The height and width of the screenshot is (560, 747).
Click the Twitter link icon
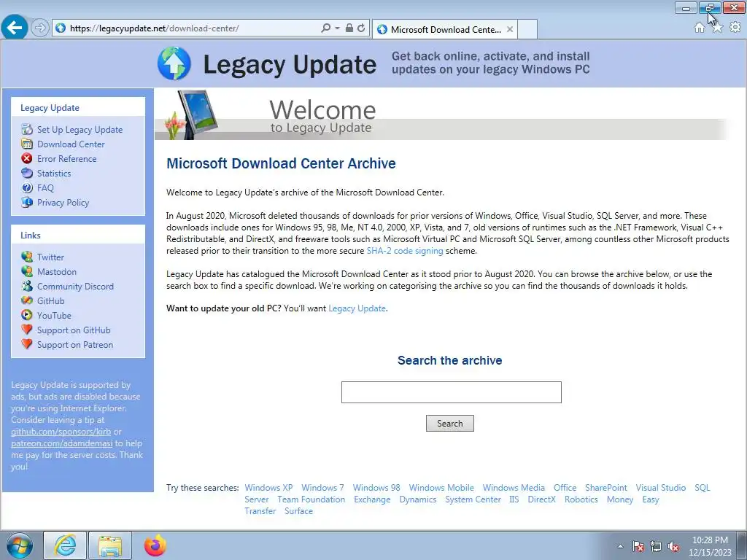[27, 257]
